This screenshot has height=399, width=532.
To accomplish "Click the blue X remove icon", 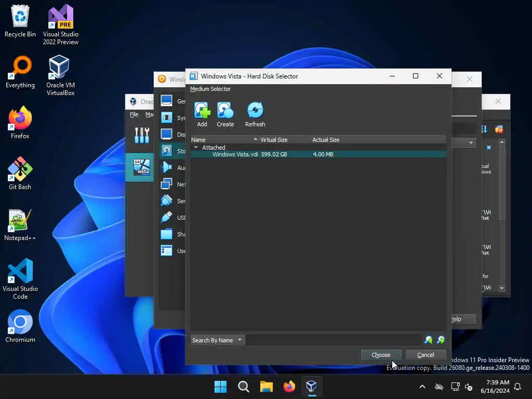I will [x=488, y=147].
